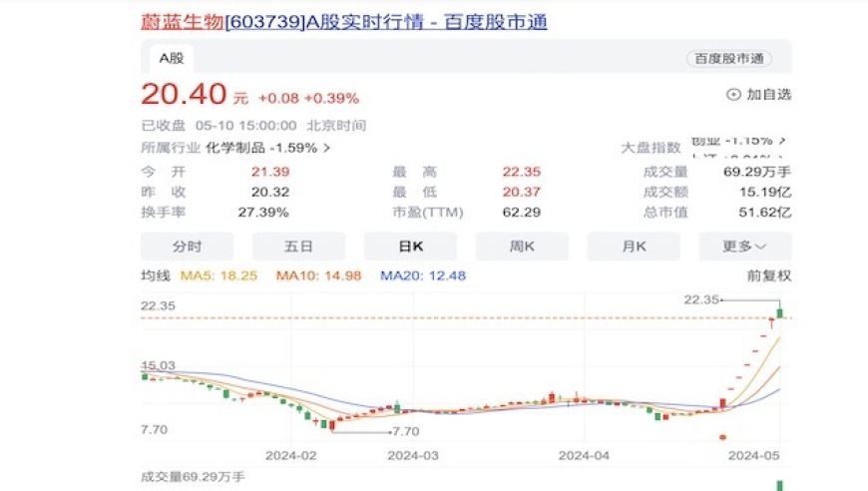
Task: Click the 7.70 low-point chart annotation
Action: [x=405, y=431]
